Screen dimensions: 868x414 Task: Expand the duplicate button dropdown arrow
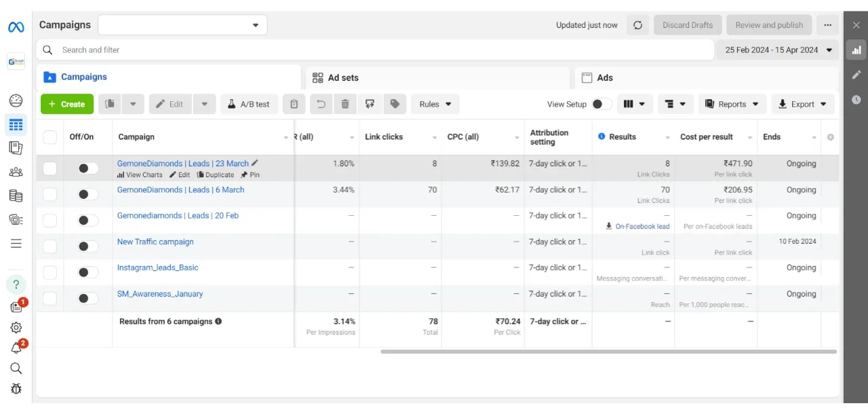pos(133,104)
